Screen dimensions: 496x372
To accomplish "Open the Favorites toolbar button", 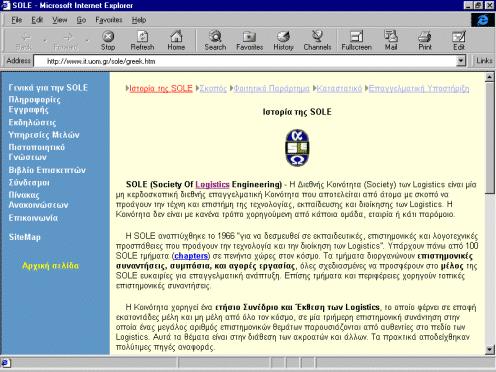I will click(249, 41).
